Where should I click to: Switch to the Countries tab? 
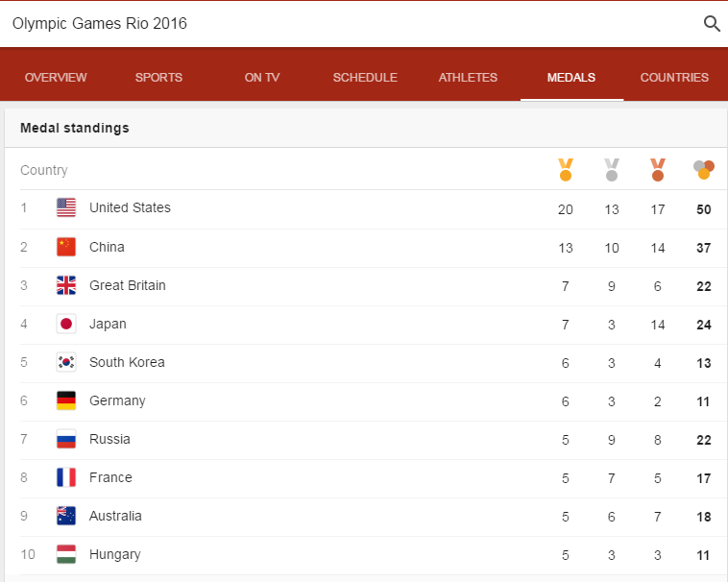click(674, 78)
